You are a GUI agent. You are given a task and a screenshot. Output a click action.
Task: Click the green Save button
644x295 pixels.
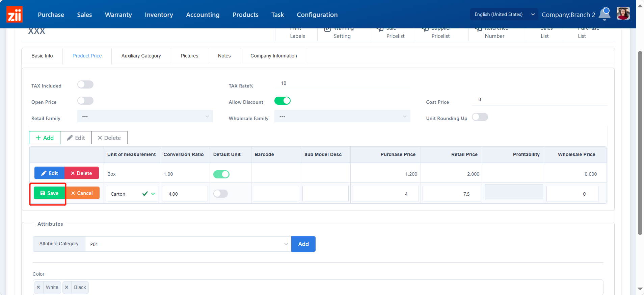[x=49, y=193]
